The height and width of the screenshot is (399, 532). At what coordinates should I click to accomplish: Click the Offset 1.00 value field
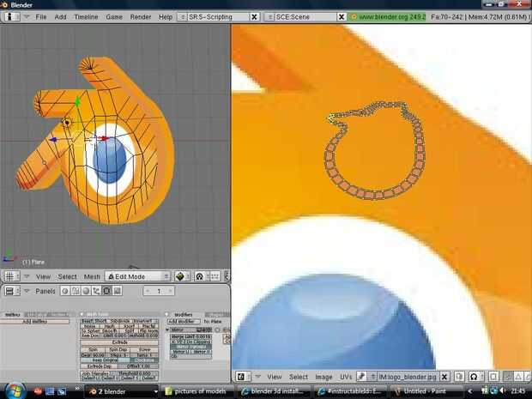pos(138,366)
